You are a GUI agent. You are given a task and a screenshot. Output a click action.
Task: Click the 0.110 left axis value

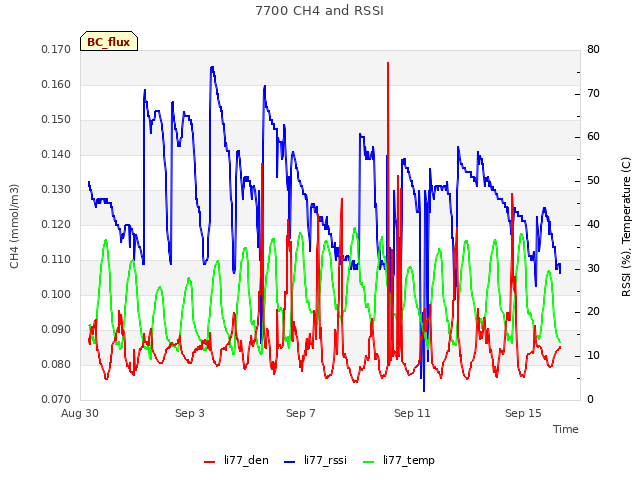tap(56, 260)
